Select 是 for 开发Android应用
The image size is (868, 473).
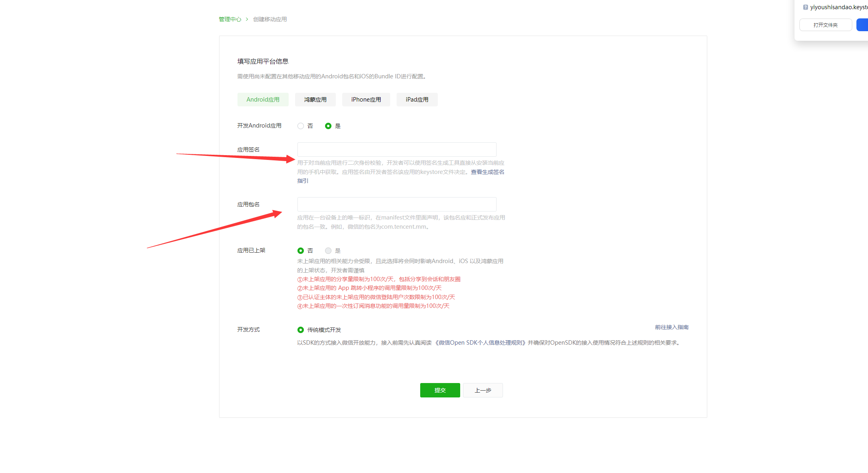pos(328,126)
